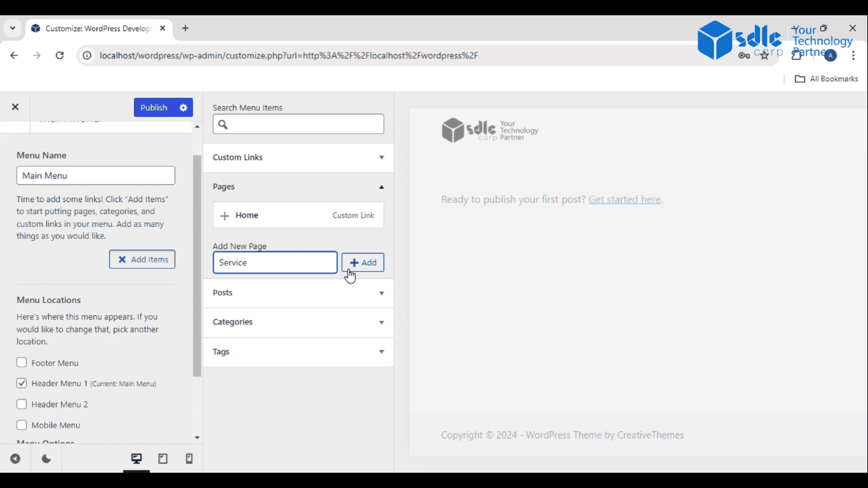Add the new Service page
The image size is (868, 488).
(363, 262)
